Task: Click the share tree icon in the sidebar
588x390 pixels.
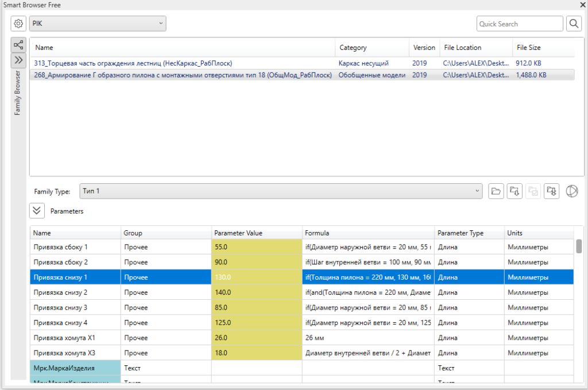Action: click(18, 45)
